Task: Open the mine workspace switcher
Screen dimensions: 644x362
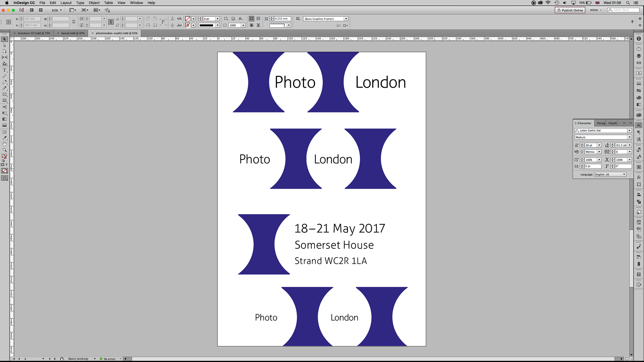Action: (x=596, y=10)
